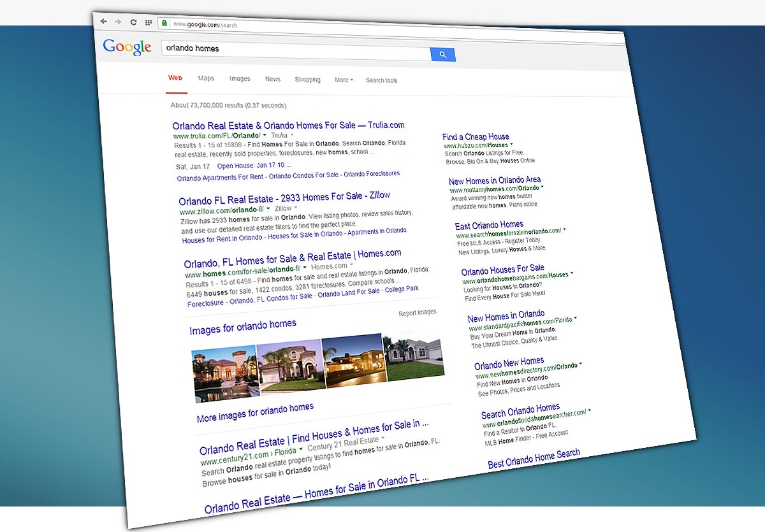This screenshot has height=532, width=765.
Task: Open 'Apartments in Orlando' sublink
Action: 377,231
